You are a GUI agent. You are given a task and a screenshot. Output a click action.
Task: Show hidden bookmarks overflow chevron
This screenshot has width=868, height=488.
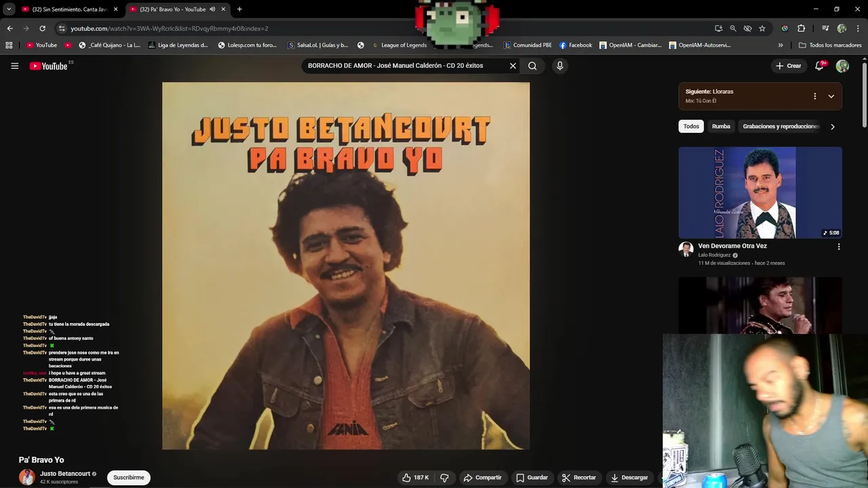point(781,45)
